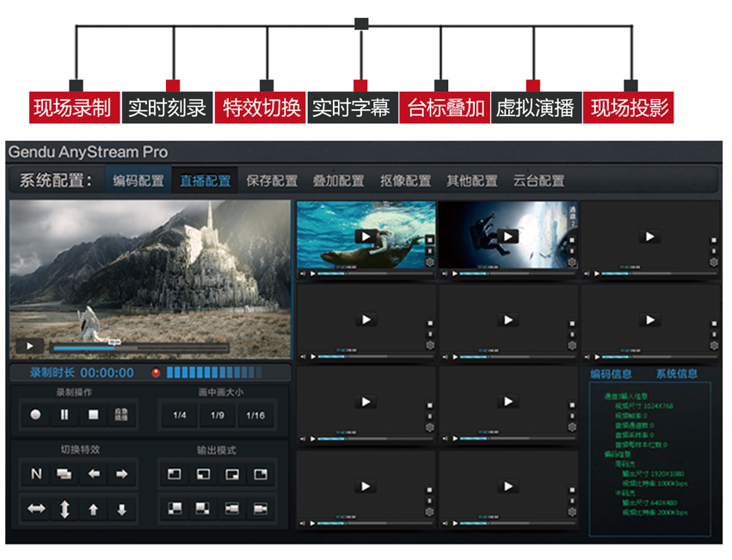Click the text-labeled button beside the stop icon
Screen dimensions: 732x560
121,415
